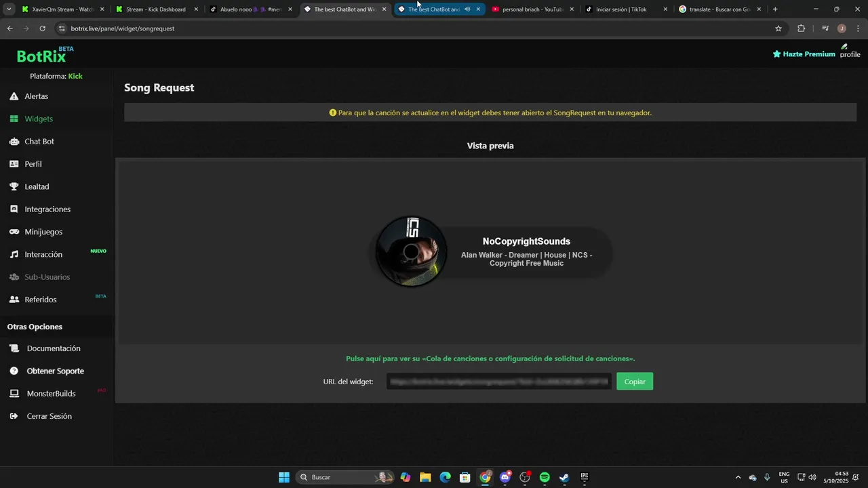Open Epic Games launcher from taskbar
This screenshot has width=868, height=488.
point(584,477)
